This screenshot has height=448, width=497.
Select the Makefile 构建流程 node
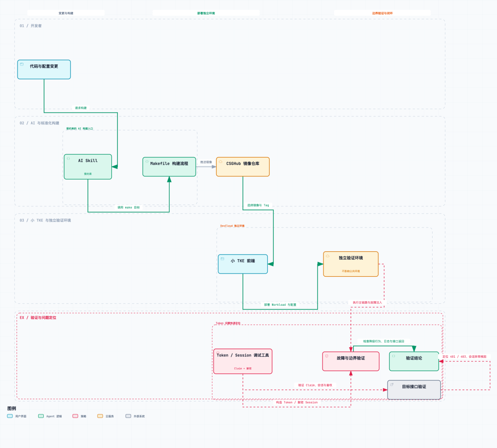(169, 167)
